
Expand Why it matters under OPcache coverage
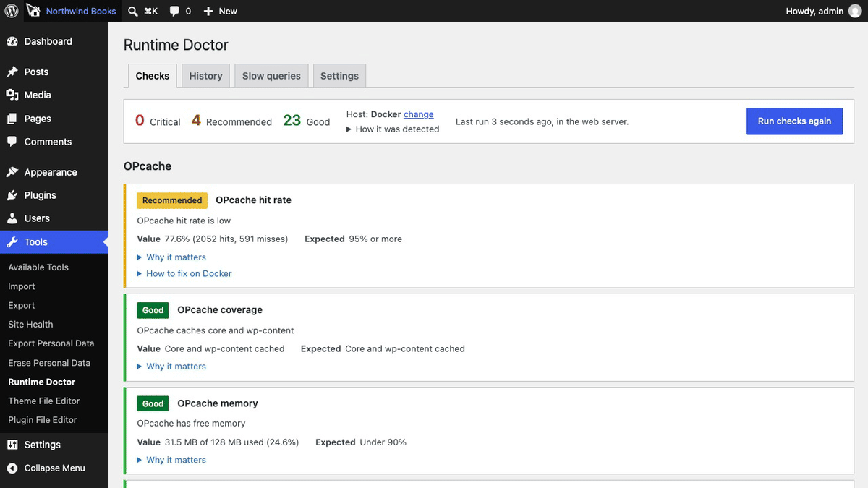(x=171, y=367)
